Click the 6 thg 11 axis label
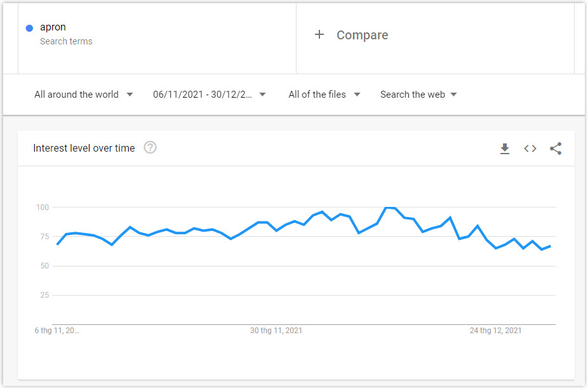The image size is (588, 389). 57,330
